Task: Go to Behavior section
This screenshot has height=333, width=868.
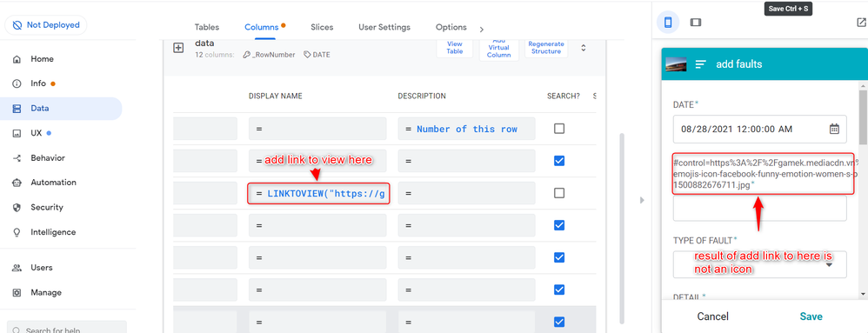Action: [x=48, y=157]
